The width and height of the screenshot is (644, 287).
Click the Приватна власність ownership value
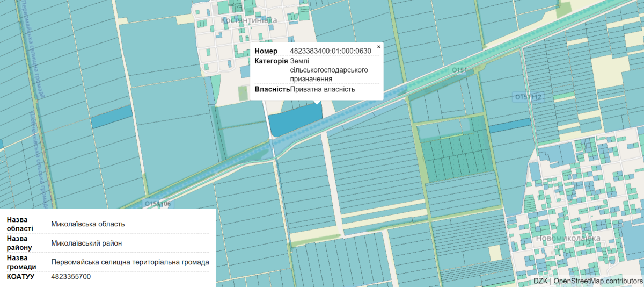323,89
